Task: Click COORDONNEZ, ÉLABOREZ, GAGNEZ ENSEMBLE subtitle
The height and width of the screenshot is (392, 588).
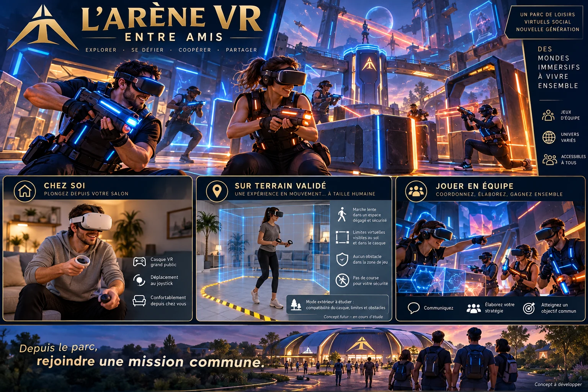Action: point(499,194)
